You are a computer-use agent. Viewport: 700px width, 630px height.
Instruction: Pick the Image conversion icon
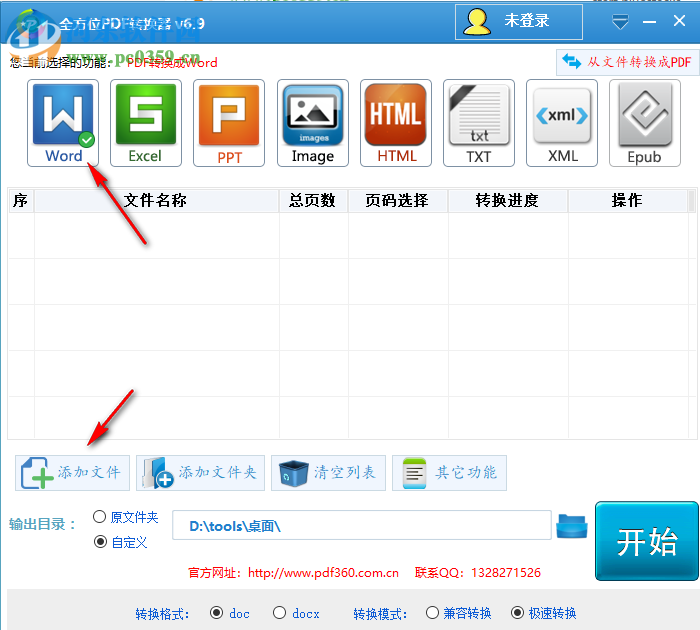[x=312, y=123]
